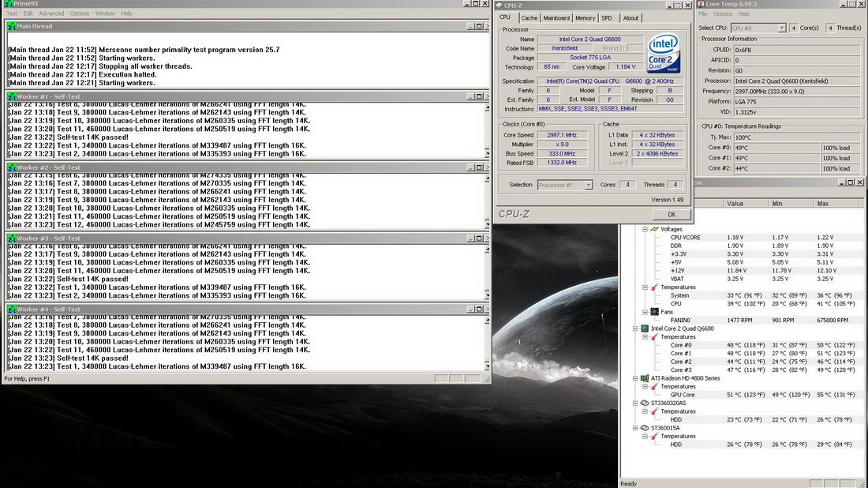Collapse the Intel Core 2 Quad Q6600 node

(635, 328)
